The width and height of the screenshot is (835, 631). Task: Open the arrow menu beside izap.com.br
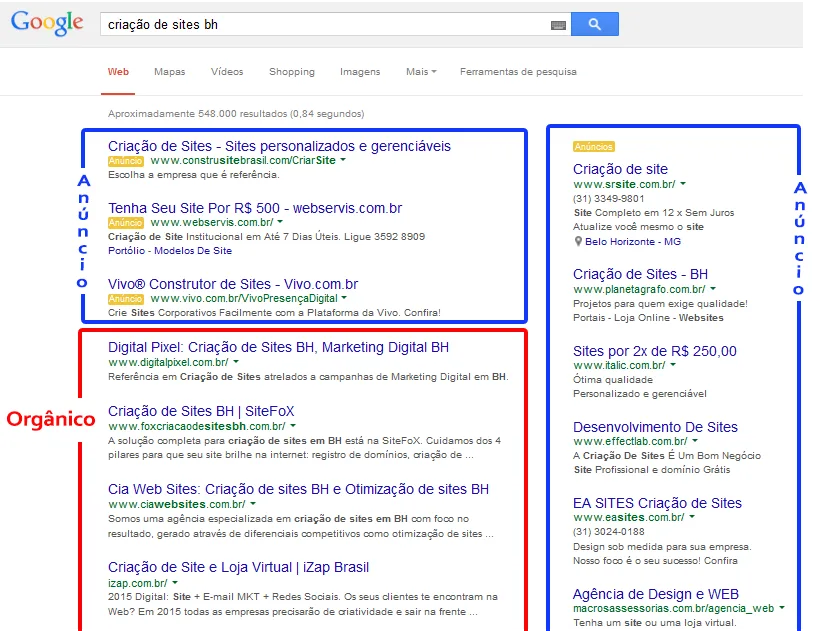(175, 582)
